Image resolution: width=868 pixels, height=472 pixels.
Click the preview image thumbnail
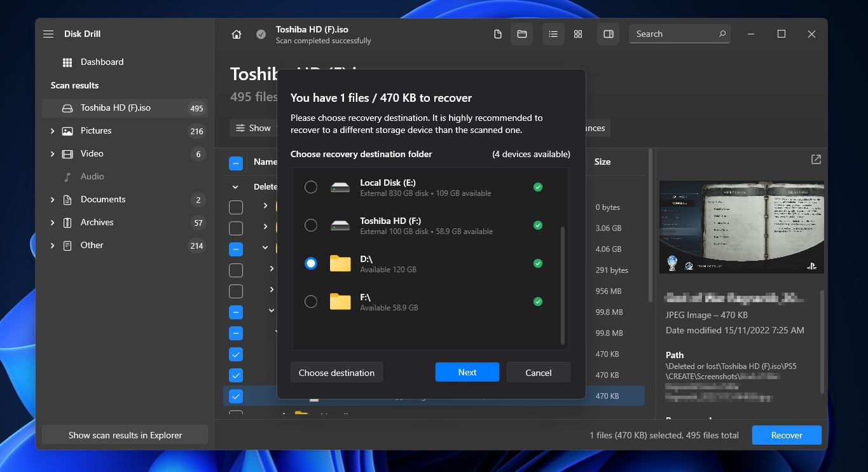tap(741, 227)
